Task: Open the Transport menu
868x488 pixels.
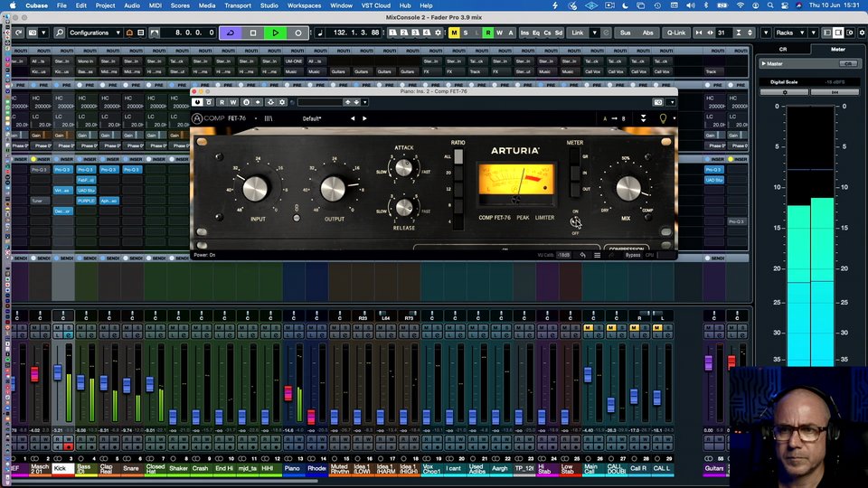Action: (238, 5)
